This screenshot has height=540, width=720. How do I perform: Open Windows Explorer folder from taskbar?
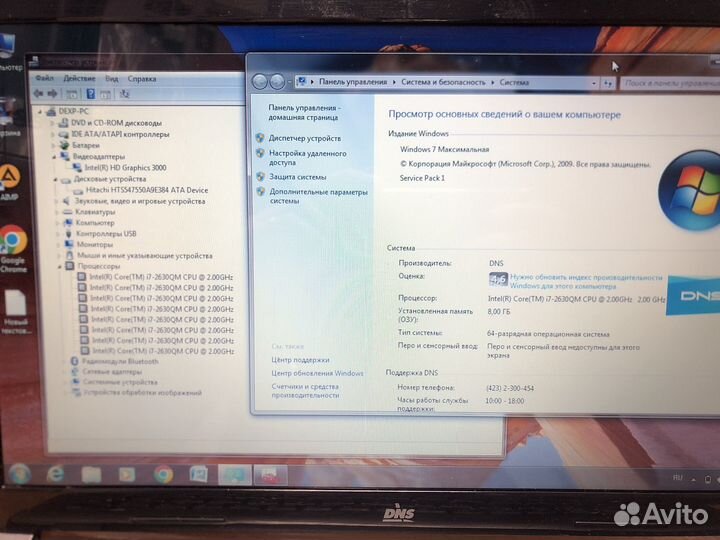pos(91,474)
